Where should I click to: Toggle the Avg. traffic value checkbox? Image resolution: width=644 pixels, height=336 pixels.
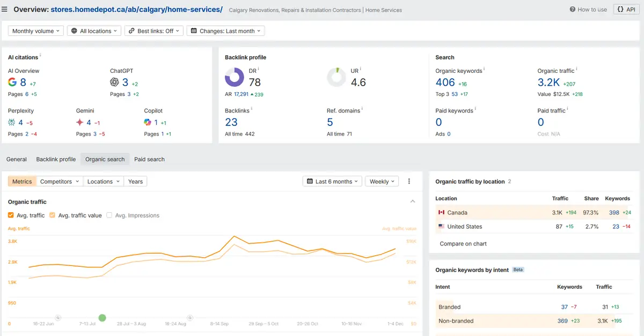(52, 215)
